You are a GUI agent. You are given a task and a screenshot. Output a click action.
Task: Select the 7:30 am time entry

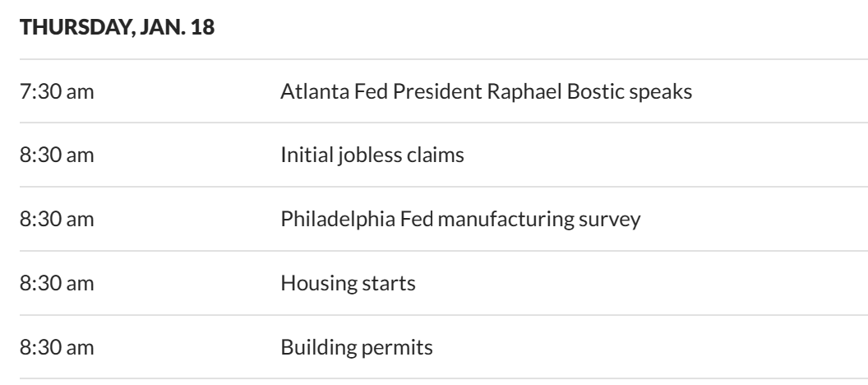pos(56,90)
